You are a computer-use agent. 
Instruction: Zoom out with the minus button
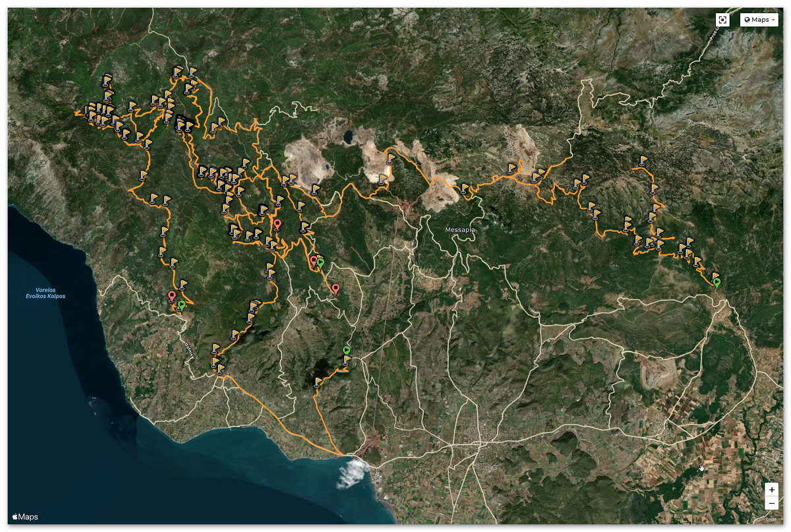coord(771,504)
